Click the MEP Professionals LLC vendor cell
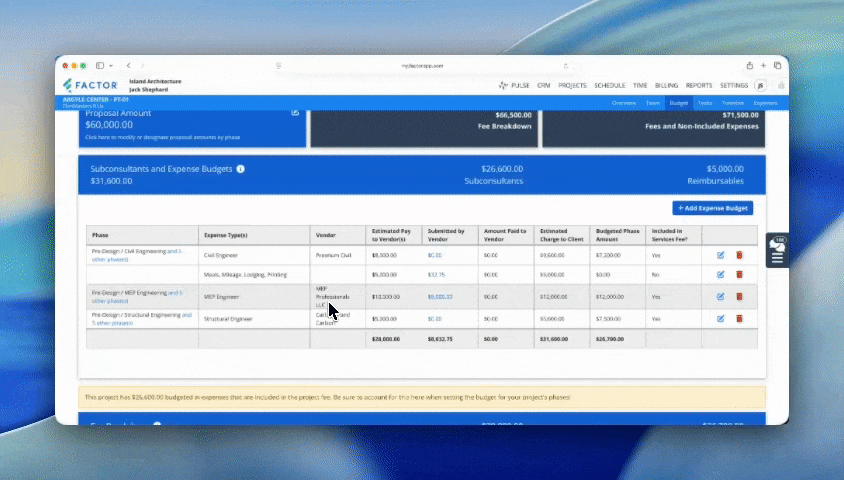 [337, 297]
